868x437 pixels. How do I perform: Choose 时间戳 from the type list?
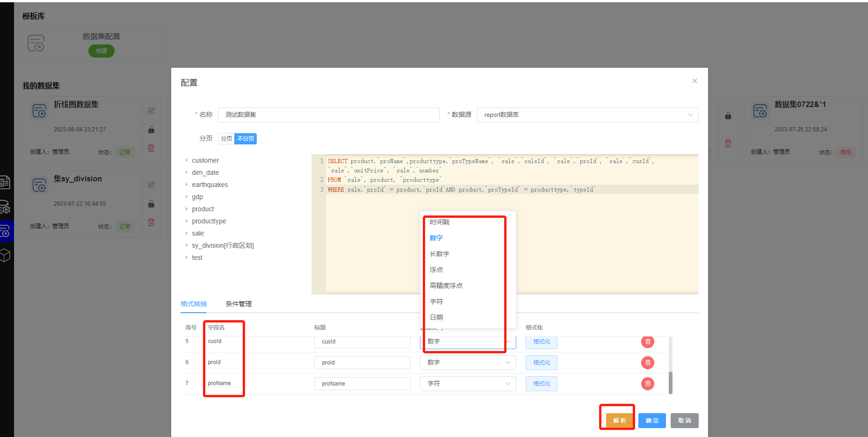coord(468,222)
